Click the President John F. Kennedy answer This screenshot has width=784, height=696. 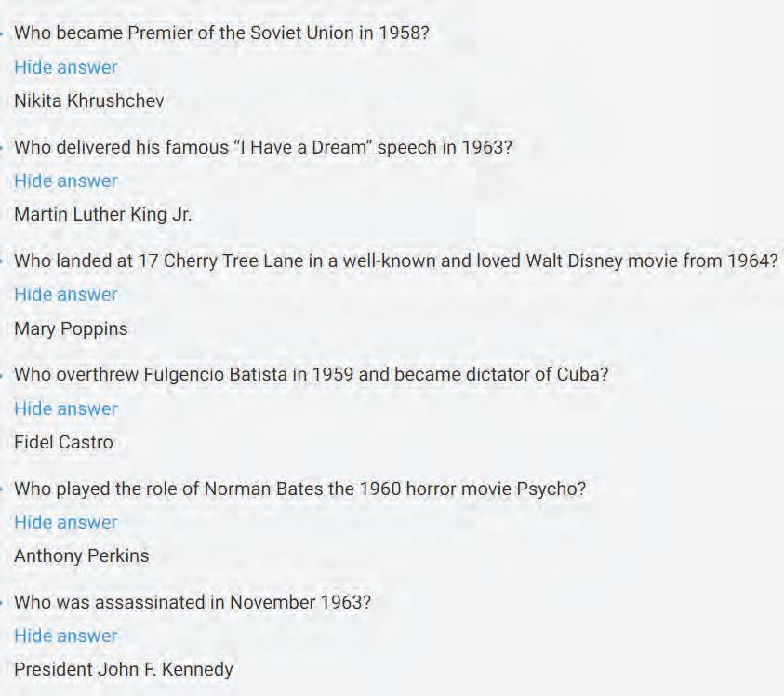124,669
